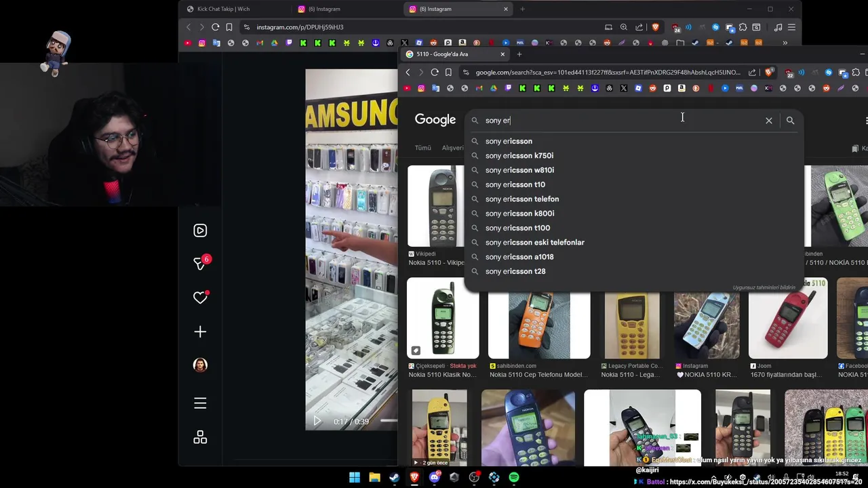The image size is (868, 488).
Task: Open Steam from the taskbar
Action: pos(394,477)
